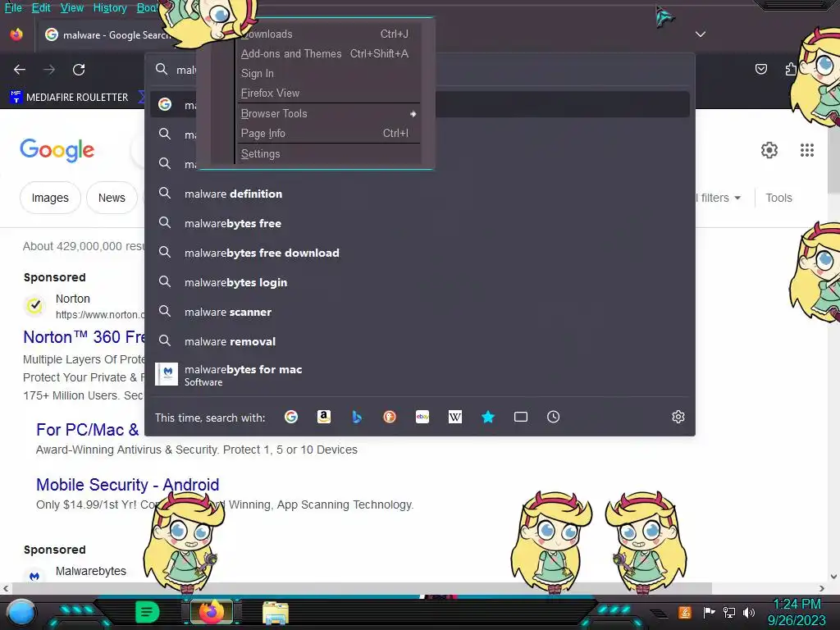Click the orange Java tray icon
Image resolution: width=840 pixels, height=630 pixels.
tap(684, 612)
